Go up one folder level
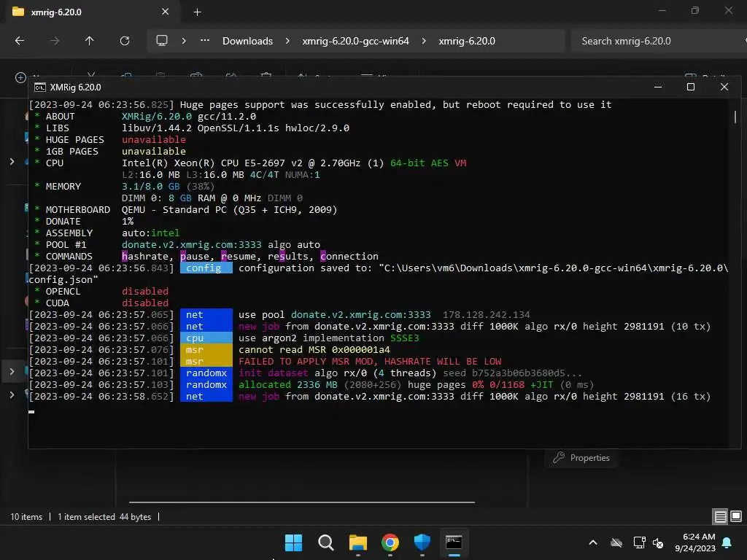This screenshot has height=560, width=747. click(x=89, y=41)
